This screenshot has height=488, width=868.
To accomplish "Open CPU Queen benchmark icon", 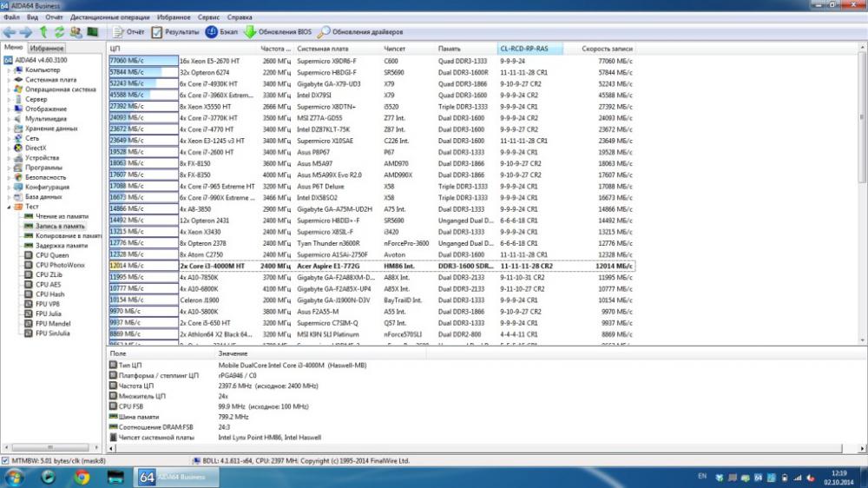I will tap(29, 255).
